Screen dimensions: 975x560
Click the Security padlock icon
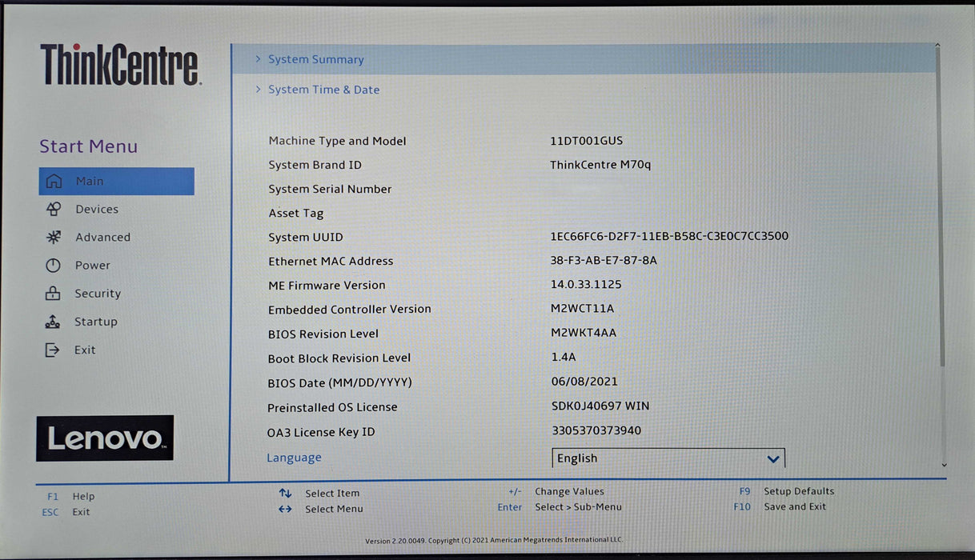coord(53,294)
